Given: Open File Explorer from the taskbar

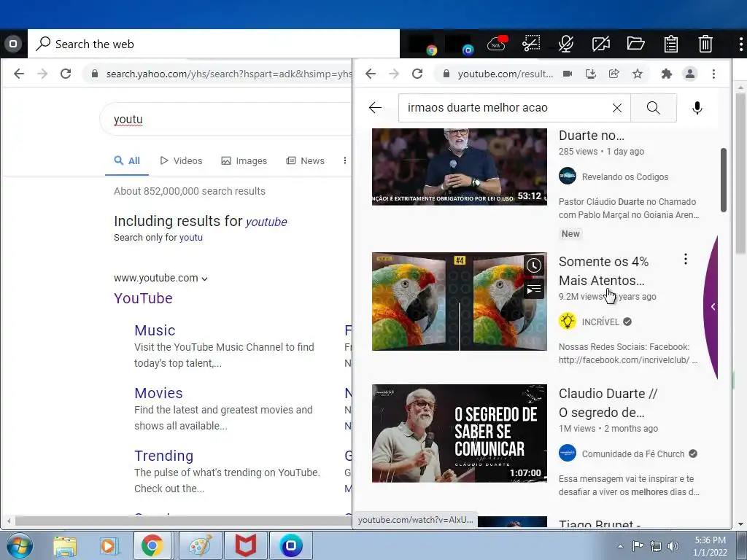Looking at the screenshot, I should [65, 545].
